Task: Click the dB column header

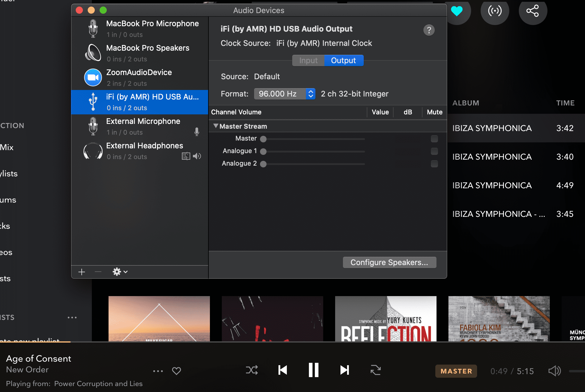Action: coord(408,112)
